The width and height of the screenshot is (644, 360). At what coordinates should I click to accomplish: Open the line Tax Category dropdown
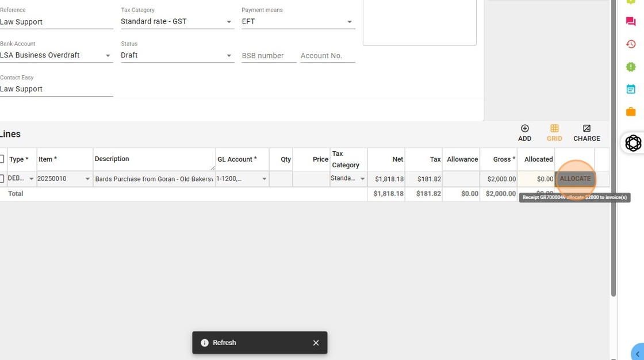[348, 178]
